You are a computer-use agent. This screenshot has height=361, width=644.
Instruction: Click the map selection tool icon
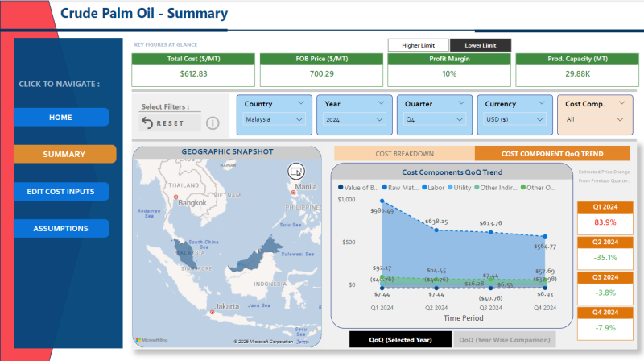[x=295, y=172]
